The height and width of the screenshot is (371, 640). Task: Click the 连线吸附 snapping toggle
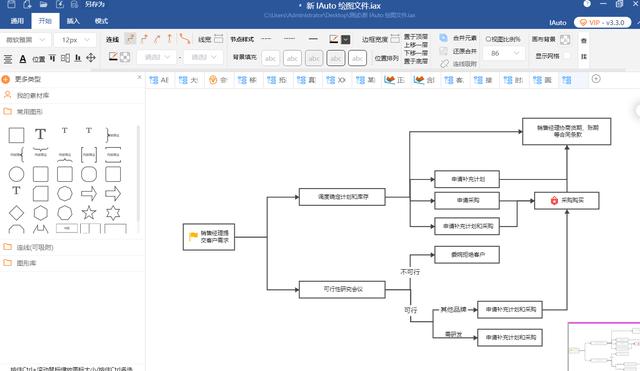tap(459, 64)
